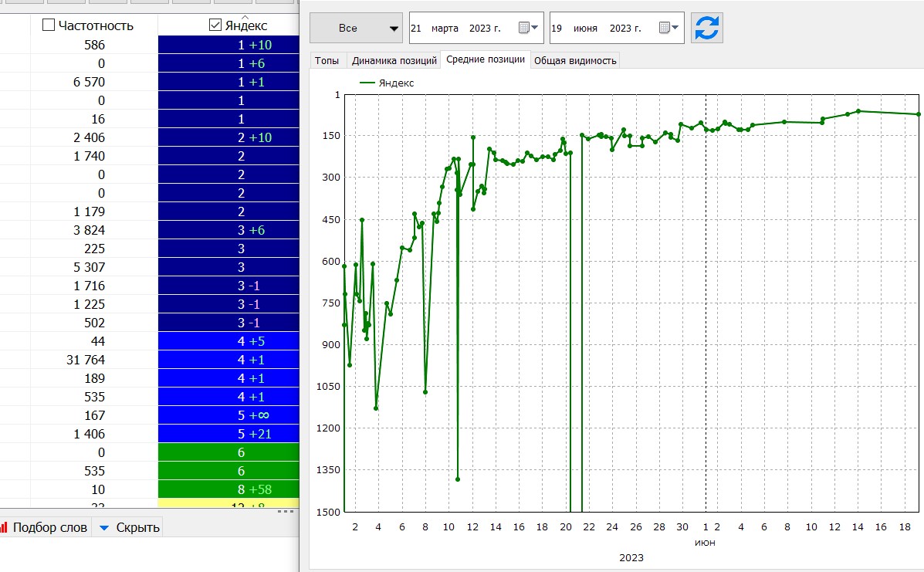Select the Общая видимость tab
This screenshot has width=924, height=572.
pos(575,60)
